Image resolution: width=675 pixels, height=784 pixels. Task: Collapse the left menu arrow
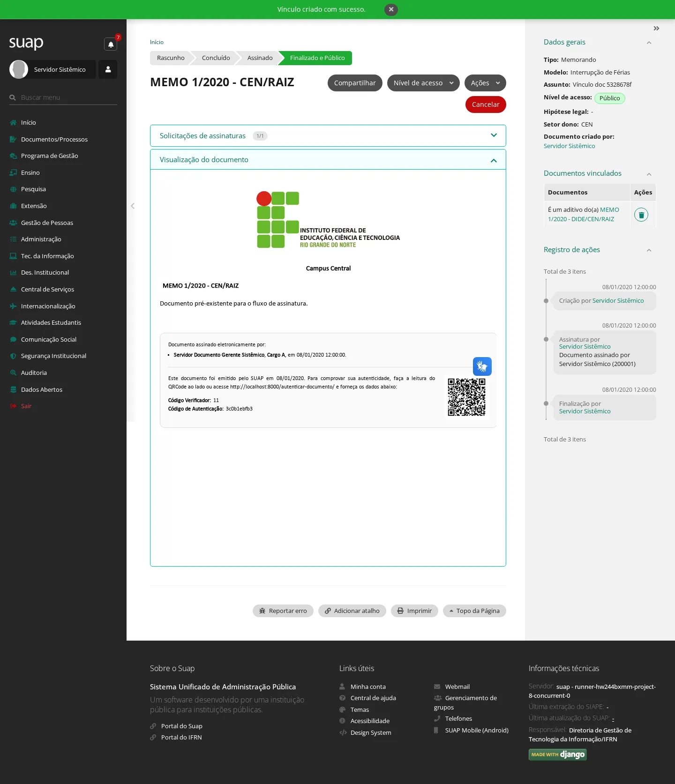(133, 206)
